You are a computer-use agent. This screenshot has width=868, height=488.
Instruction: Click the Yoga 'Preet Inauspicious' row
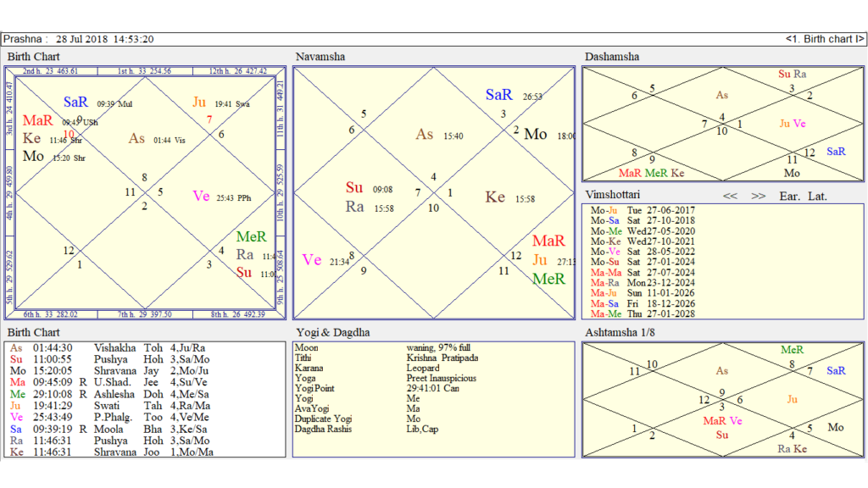click(x=386, y=379)
